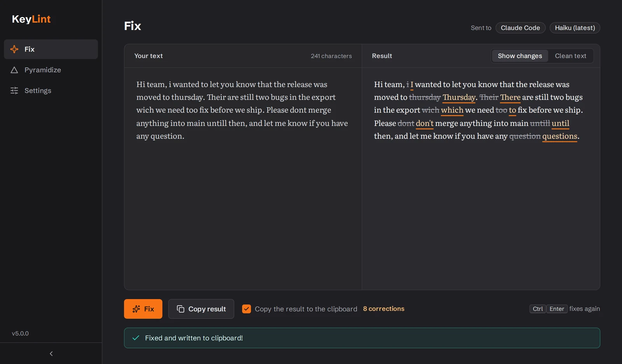Click the 'Result' panel heading

(382, 56)
